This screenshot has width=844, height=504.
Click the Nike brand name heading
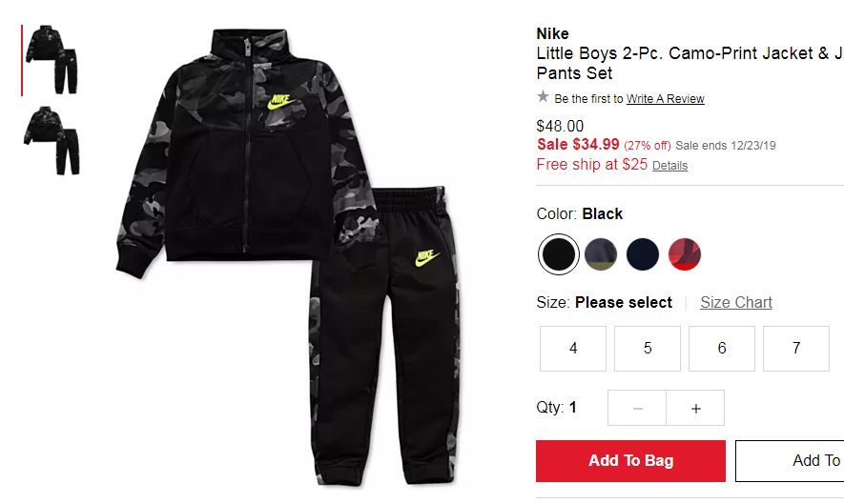click(x=553, y=34)
